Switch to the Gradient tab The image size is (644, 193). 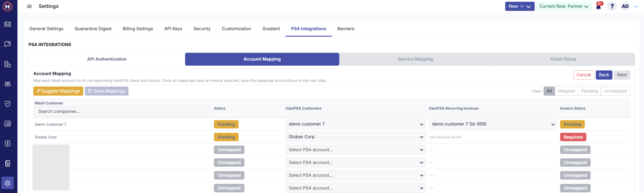click(271, 29)
